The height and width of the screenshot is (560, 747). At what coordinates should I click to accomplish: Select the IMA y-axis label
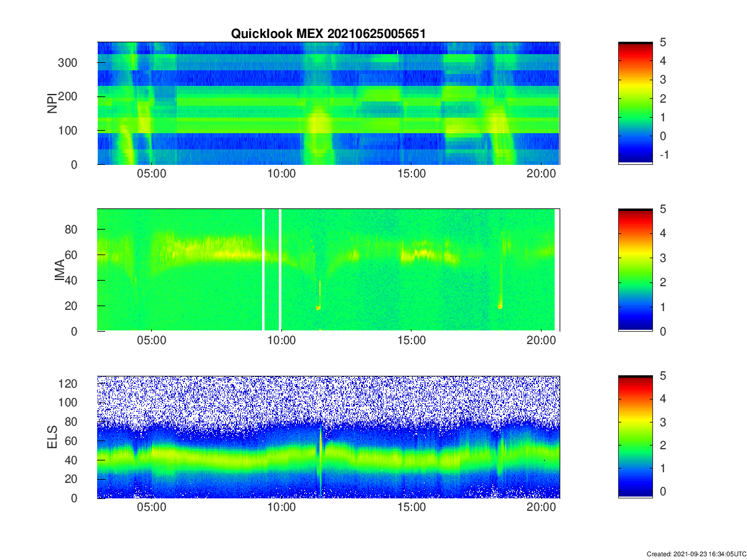(x=60, y=270)
